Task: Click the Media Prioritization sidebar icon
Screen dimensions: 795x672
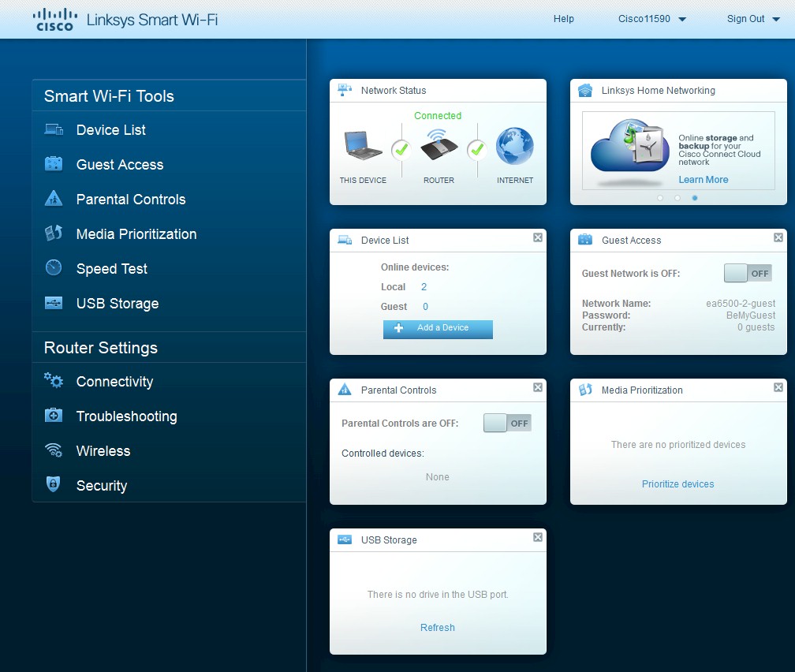Action: tap(54, 233)
